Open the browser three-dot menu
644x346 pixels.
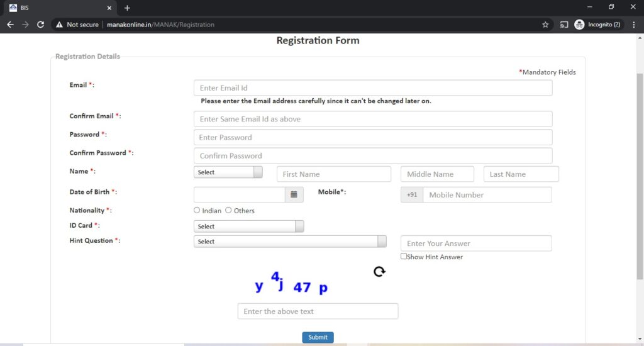tap(634, 25)
